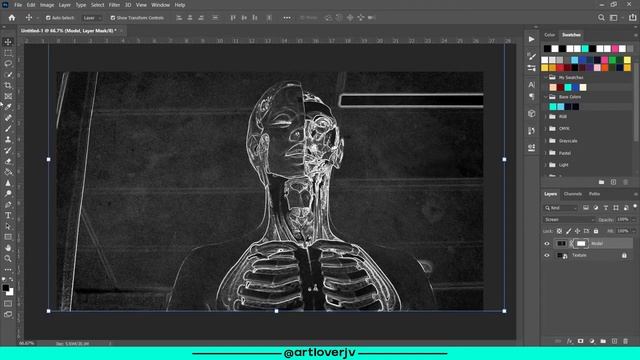The image size is (640, 360).
Task: Collapse the Base Colors swatch group
Action: coord(546,97)
